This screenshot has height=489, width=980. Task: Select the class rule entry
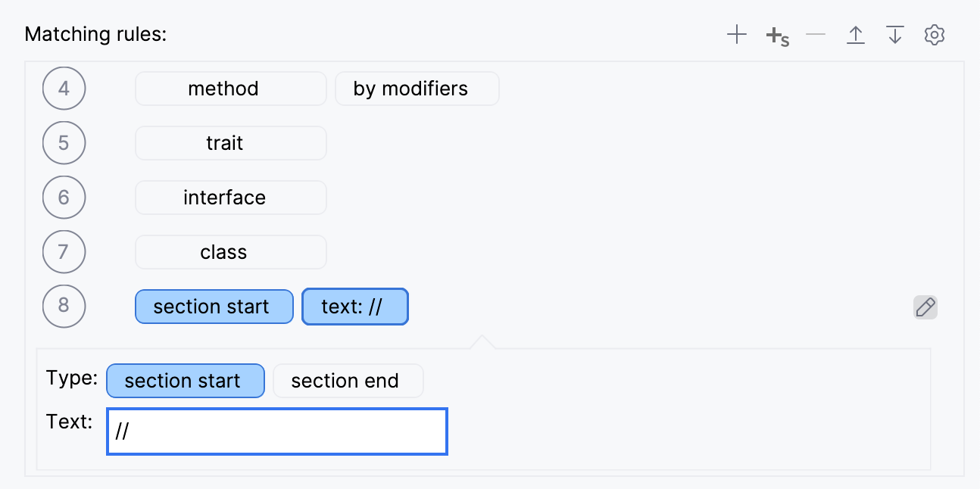coord(230,252)
